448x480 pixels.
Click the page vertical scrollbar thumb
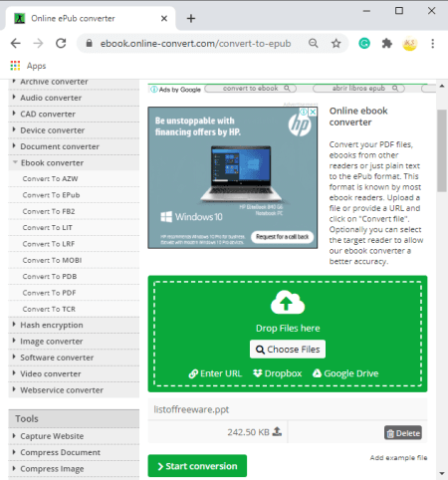tap(442, 150)
